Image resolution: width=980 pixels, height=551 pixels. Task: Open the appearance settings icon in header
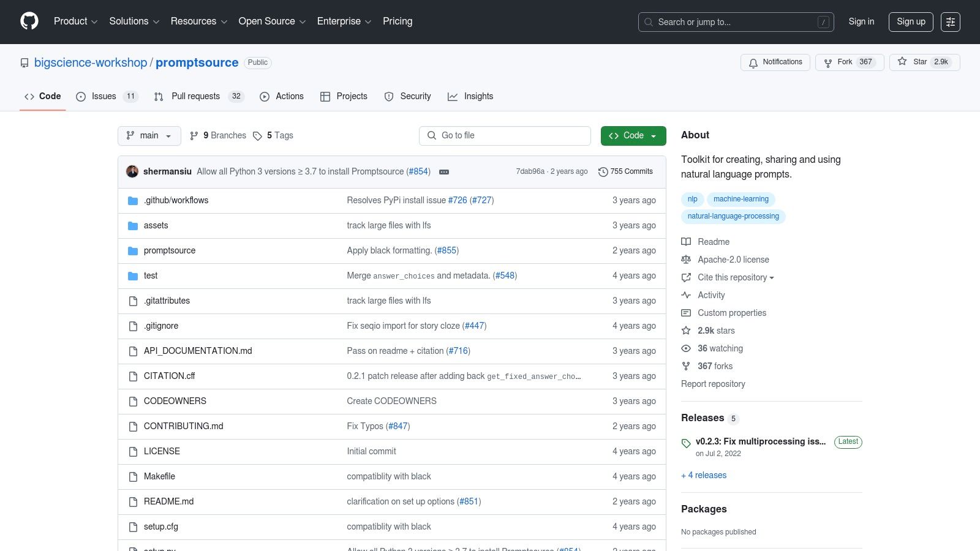click(x=950, y=22)
